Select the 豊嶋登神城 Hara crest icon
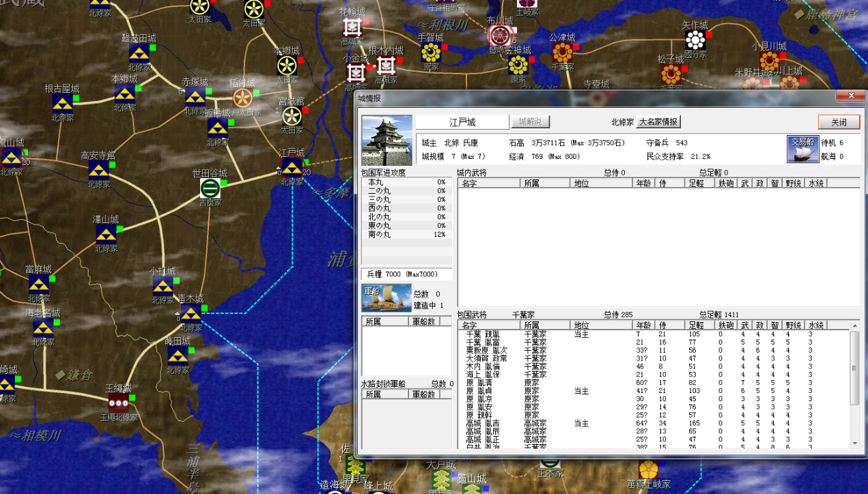The image size is (868, 494). tap(518, 66)
